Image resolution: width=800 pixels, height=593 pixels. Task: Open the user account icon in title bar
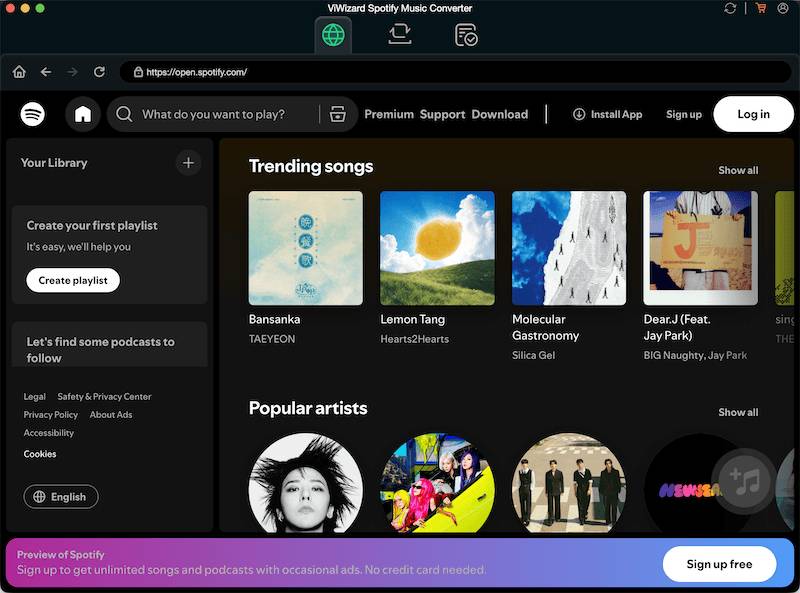pos(783,8)
